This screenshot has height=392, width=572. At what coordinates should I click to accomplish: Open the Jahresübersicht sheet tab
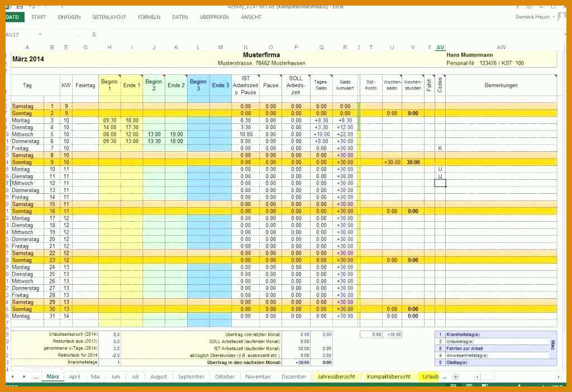pos(336,377)
